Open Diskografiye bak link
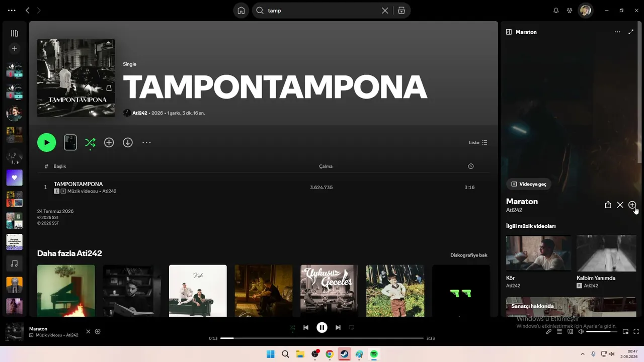 pyautogui.click(x=469, y=255)
